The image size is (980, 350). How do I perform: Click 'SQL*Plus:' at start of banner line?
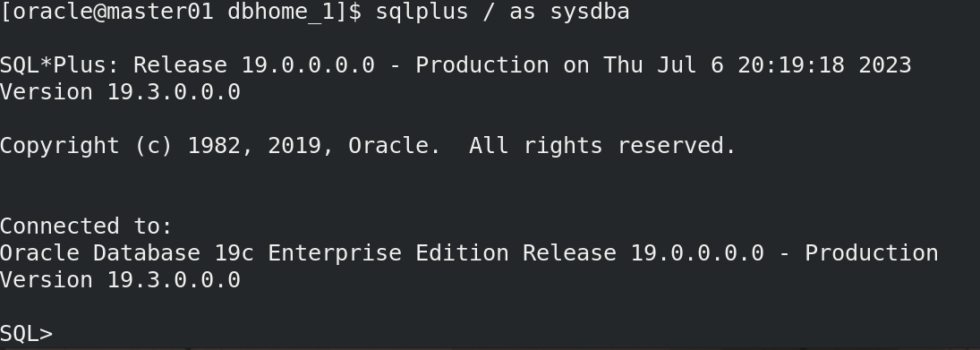[60, 65]
